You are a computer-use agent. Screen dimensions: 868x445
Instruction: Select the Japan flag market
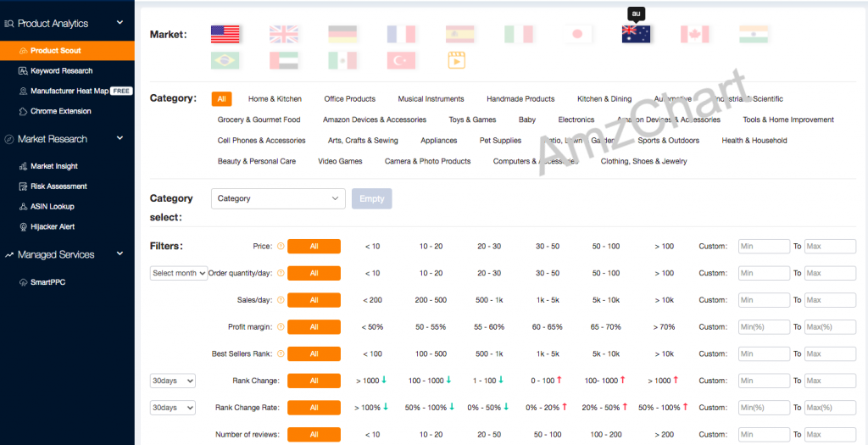(x=577, y=34)
